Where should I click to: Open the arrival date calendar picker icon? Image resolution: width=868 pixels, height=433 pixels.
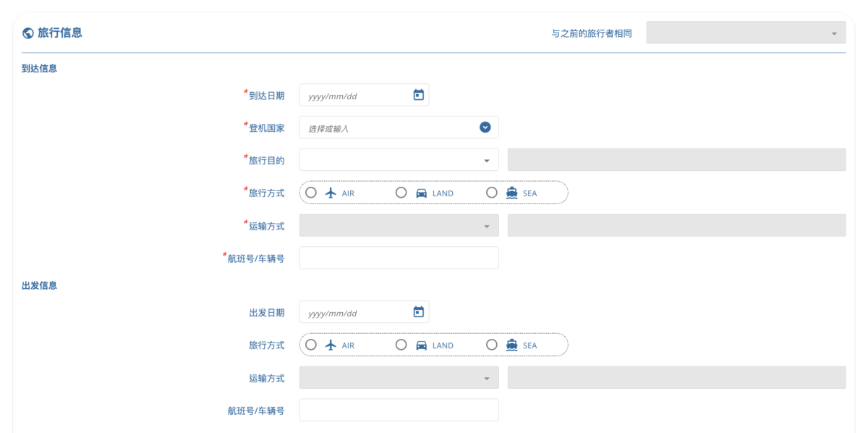coord(418,95)
